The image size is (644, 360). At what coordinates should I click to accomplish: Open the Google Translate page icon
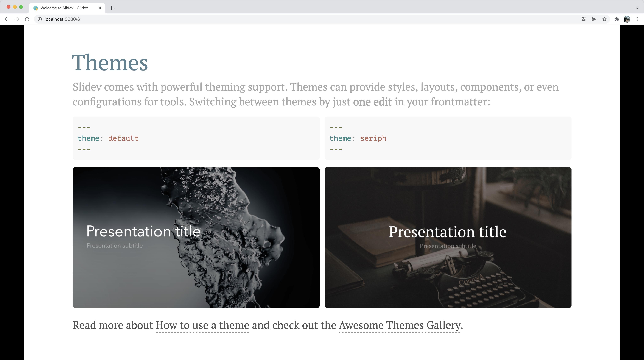coord(584,19)
